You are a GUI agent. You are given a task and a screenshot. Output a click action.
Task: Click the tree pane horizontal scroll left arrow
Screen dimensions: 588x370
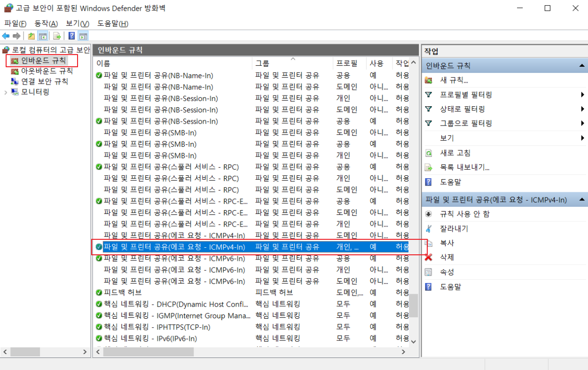tap(5, 351)
